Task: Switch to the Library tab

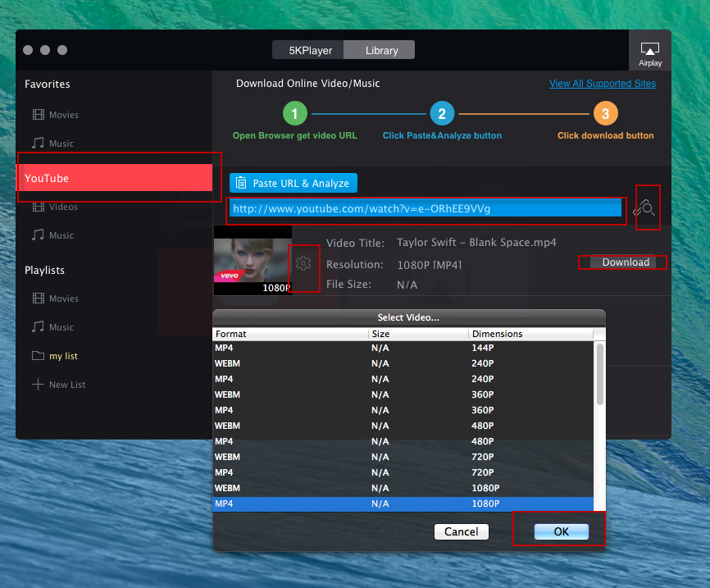Action: pyautogui.click(x=380, y=50)
